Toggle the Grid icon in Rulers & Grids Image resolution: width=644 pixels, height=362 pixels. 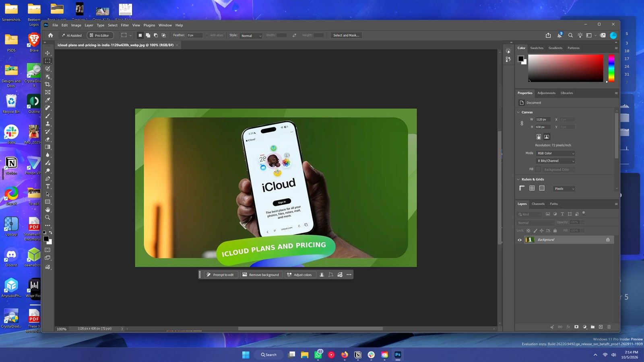[532, 188]
